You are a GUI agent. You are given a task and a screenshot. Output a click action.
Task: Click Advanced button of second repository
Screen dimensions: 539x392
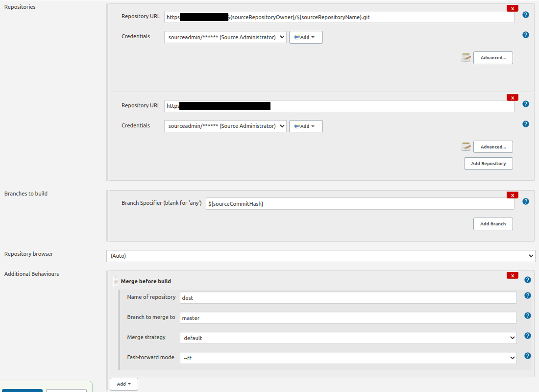point(493,147)
